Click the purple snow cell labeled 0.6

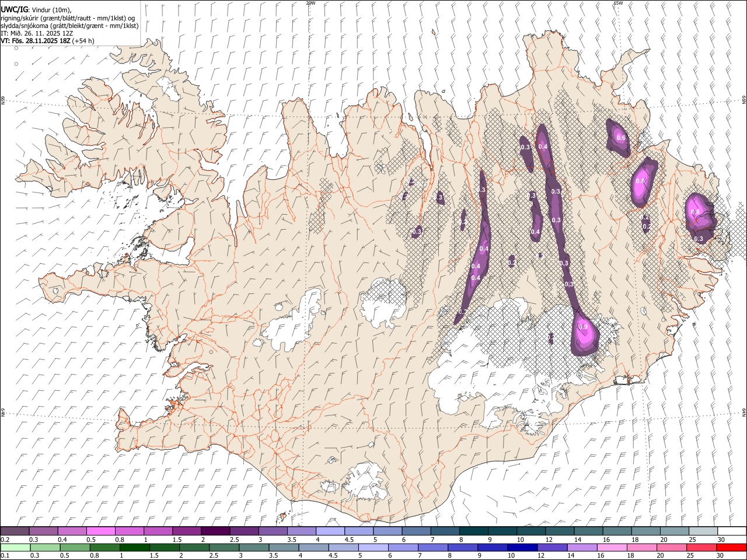click(619, 138)
